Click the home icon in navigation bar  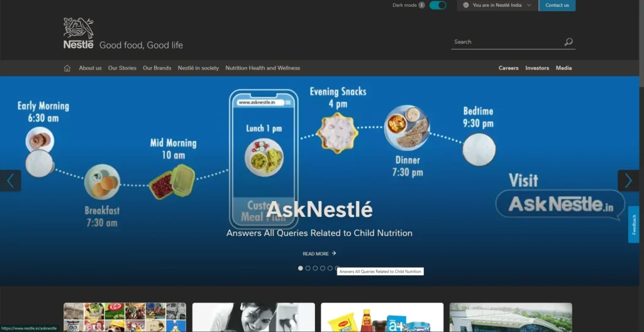[x=67, y=68]
